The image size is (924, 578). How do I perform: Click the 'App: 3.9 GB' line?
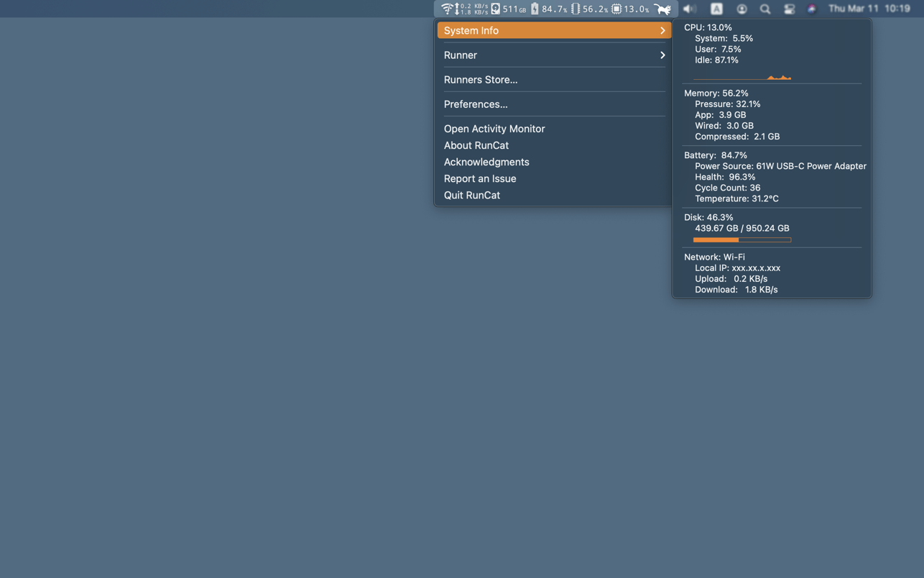click(x=720, y=114)
